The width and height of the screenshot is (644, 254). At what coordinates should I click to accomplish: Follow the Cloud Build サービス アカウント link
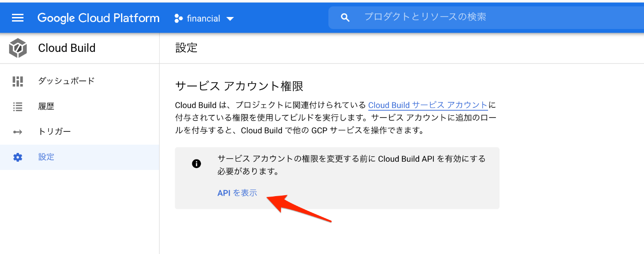tap(428, 105)
